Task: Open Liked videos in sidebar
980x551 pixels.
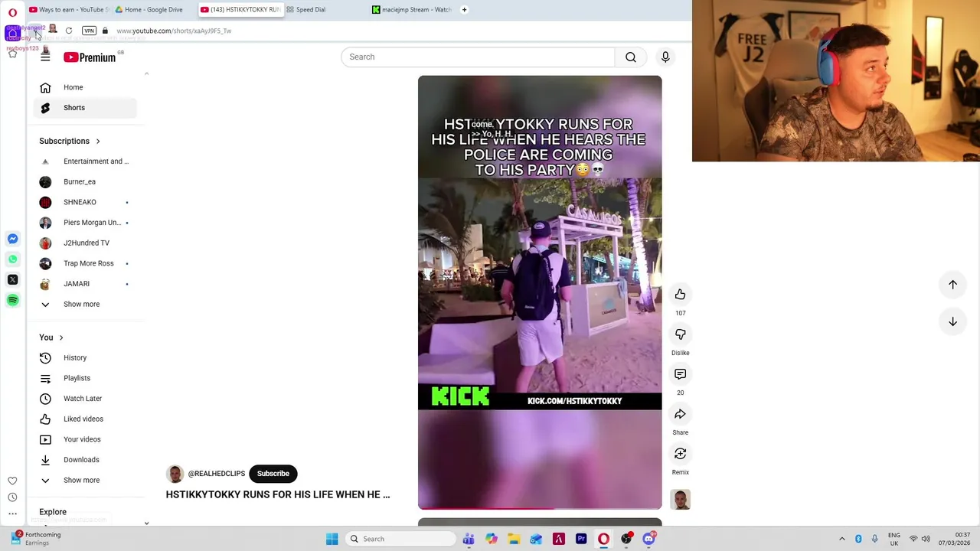Action: click(85, 419)
